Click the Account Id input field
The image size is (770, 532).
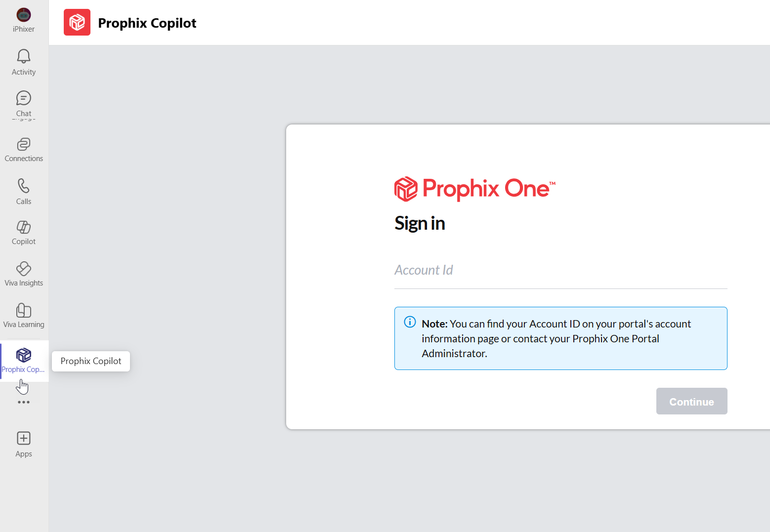tap(560, 271)
